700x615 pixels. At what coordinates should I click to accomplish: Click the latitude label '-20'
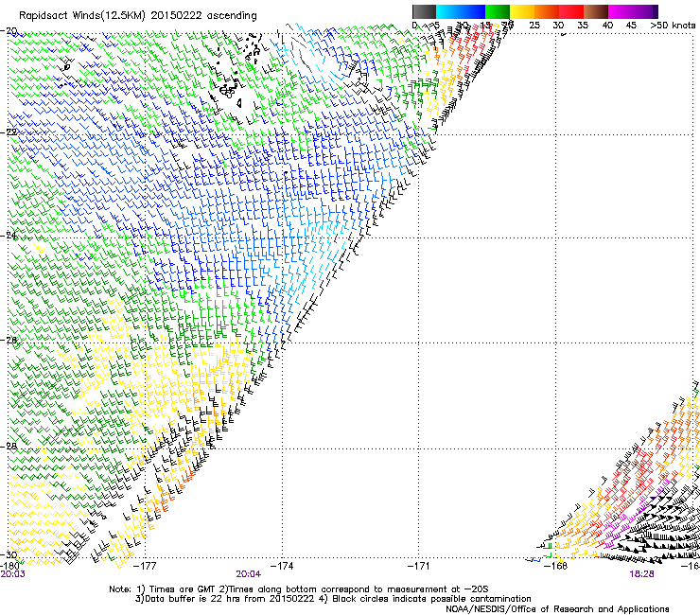coord(9,31)
